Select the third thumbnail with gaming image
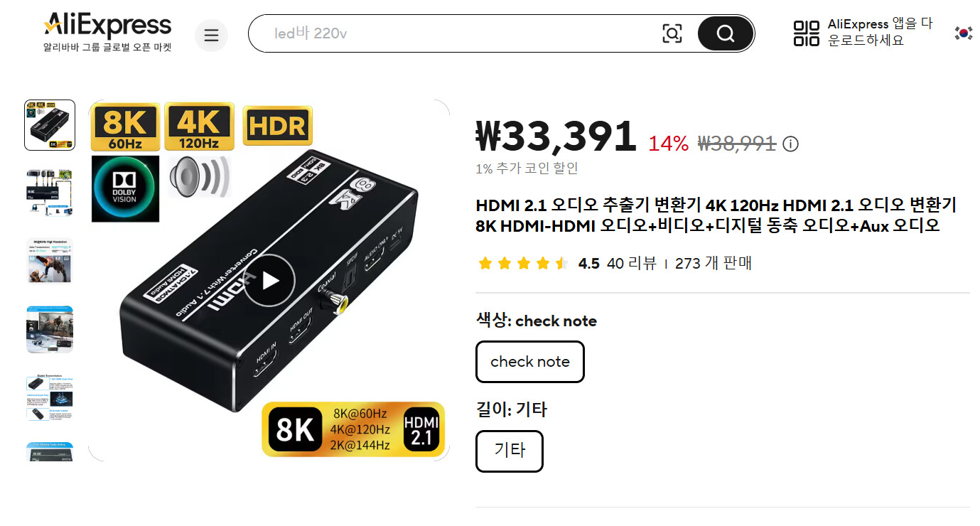The width and height of the screenshot is (980, 526). (x=50, y=262)
